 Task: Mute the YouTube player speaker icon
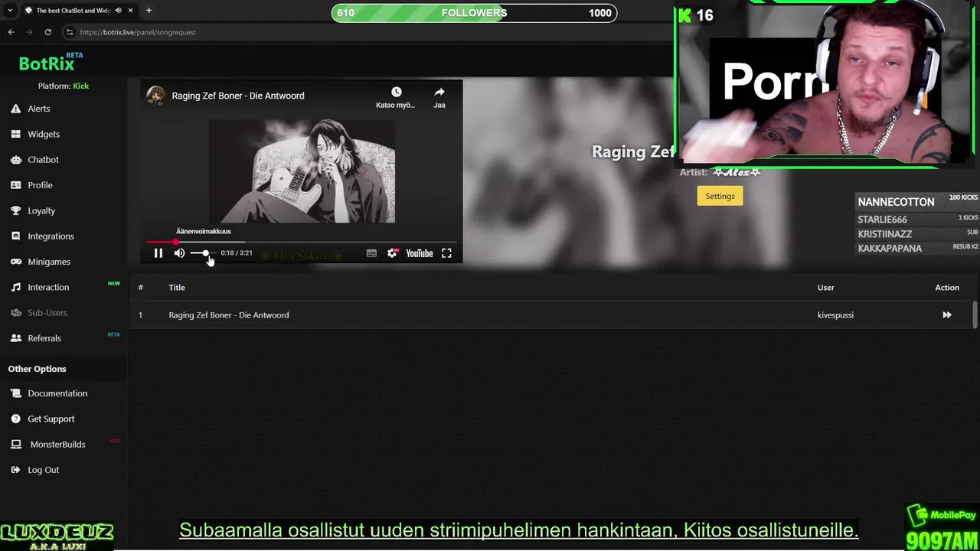point(179,253)
